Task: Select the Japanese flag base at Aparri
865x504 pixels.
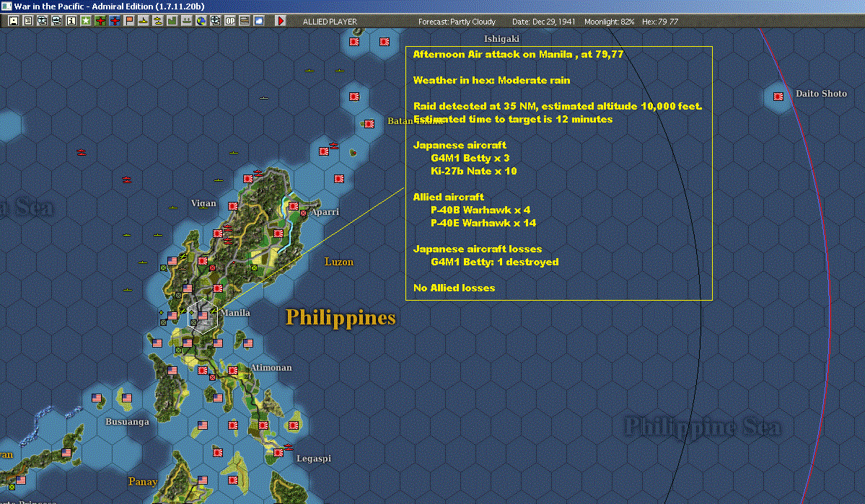Action: click(294, 206)
